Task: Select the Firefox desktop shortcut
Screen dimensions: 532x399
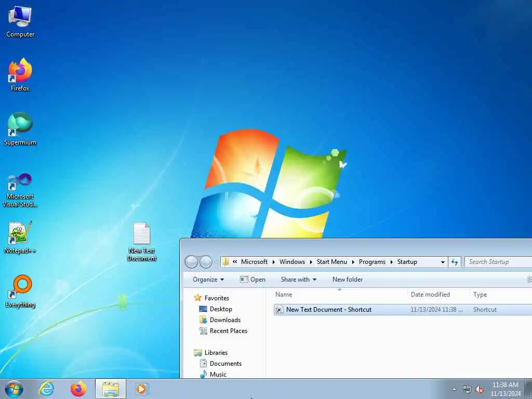Action: tap(20, 75)
